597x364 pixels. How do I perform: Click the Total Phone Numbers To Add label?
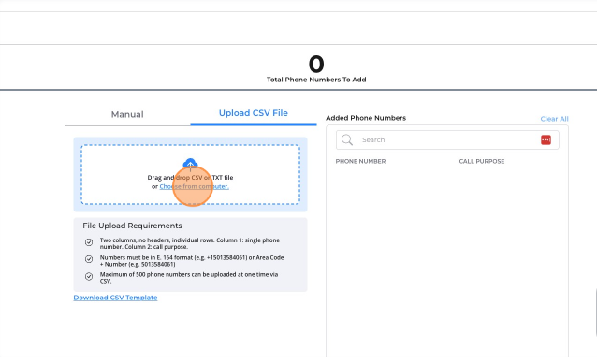coord(316,80)
